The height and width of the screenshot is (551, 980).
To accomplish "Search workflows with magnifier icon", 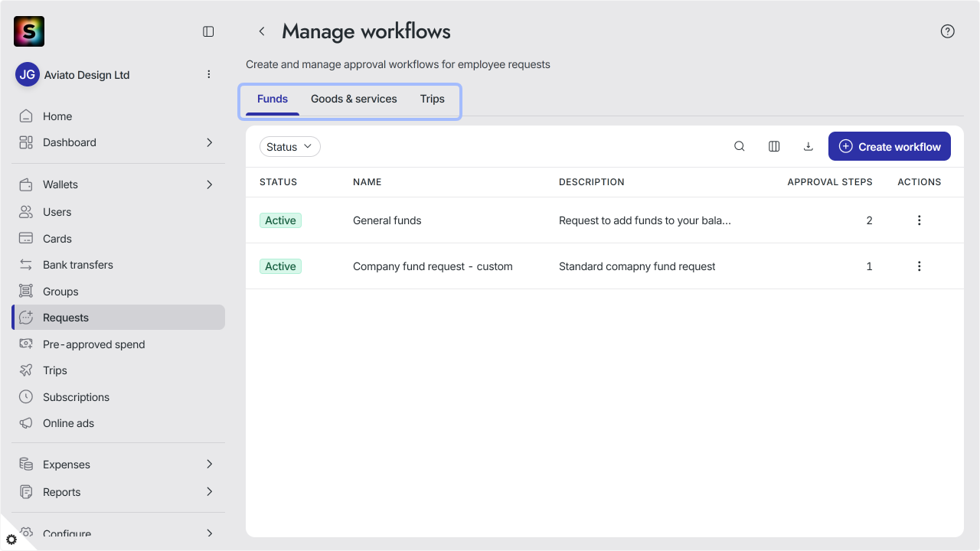I will coord(740,146).
